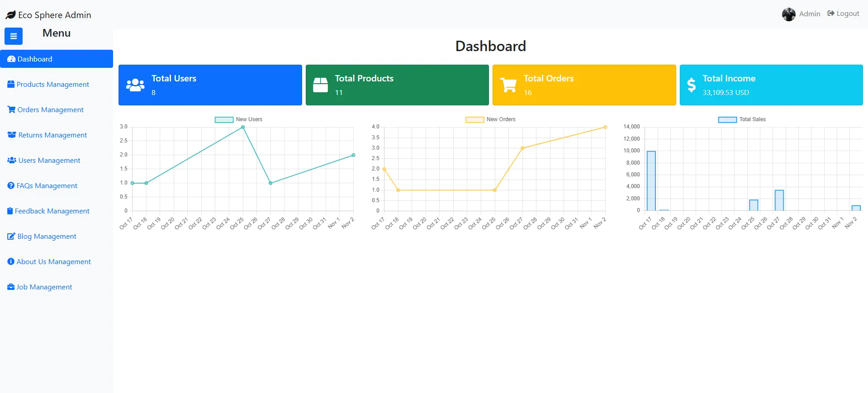
Task: Click Total Sales bar for Nov 2
Action: [856, 208]
